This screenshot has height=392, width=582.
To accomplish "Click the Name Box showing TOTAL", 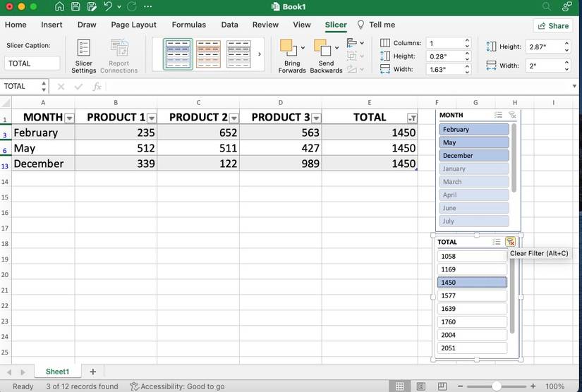I will point(20,87).
